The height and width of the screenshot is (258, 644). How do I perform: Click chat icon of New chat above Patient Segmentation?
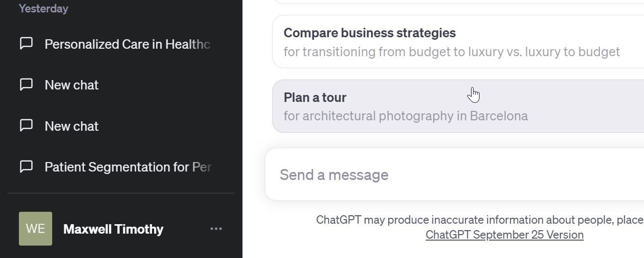pyautogui.click(x=26, y=126)
